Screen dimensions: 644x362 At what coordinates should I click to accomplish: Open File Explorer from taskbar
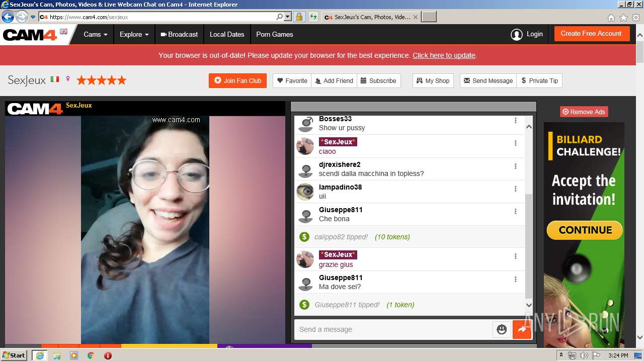pyautogui.click(x=57, y=355)
